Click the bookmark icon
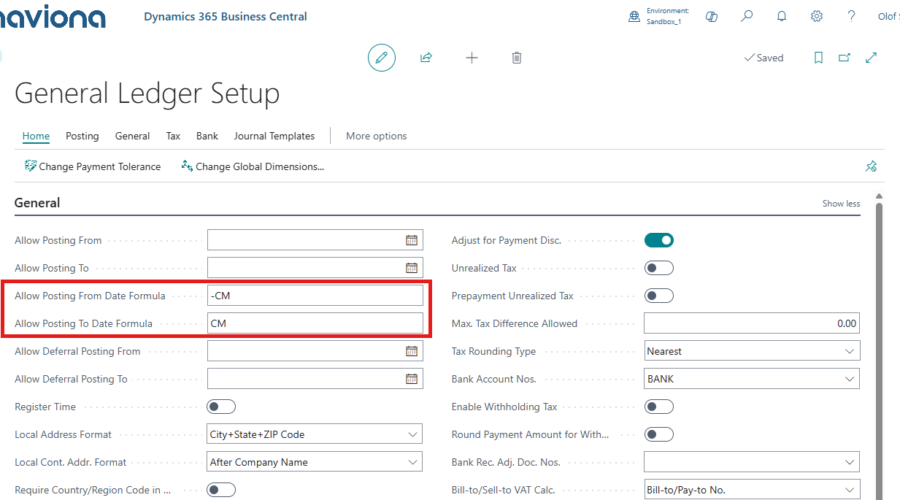 point(818,57)
